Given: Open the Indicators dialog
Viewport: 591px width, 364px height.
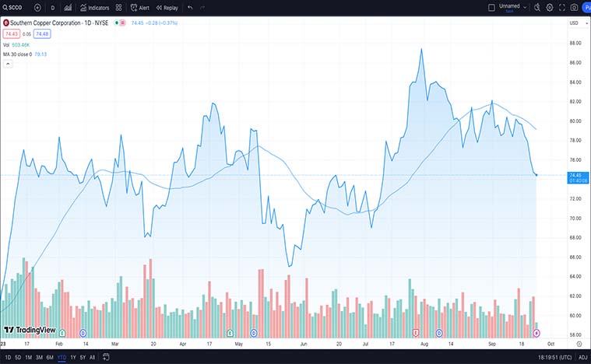Looking at the screenshot, I should click(x=94, y=8).
